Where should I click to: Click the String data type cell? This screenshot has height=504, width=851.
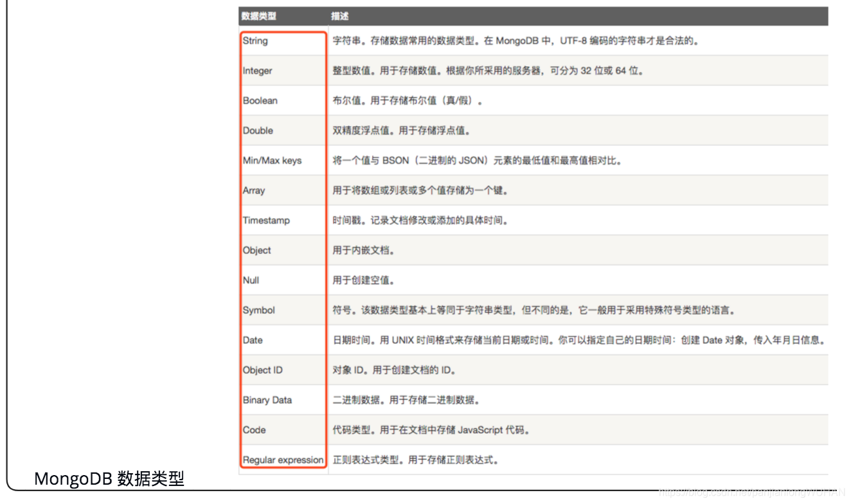point(255,40)
